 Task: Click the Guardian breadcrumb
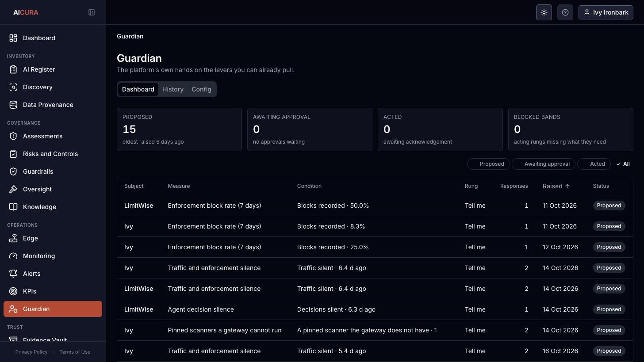pos(130,36)
